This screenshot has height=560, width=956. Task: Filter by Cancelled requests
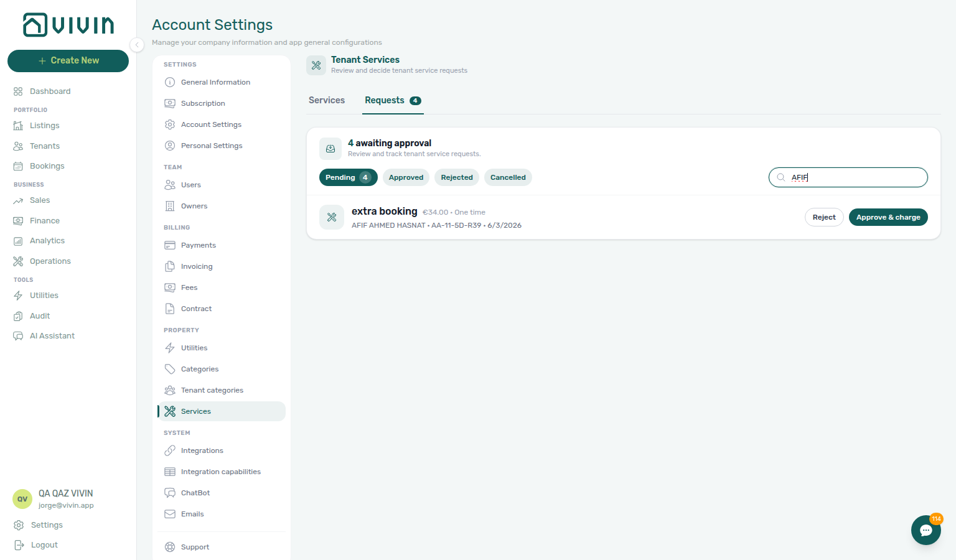pyautogui.click(x=508, y=177)
